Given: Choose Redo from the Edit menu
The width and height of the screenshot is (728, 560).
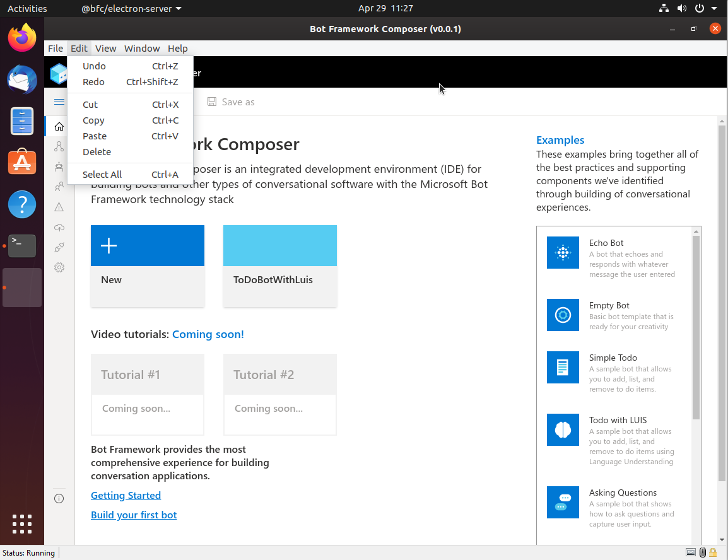Looking at the screenshot, I should [130, 82].
